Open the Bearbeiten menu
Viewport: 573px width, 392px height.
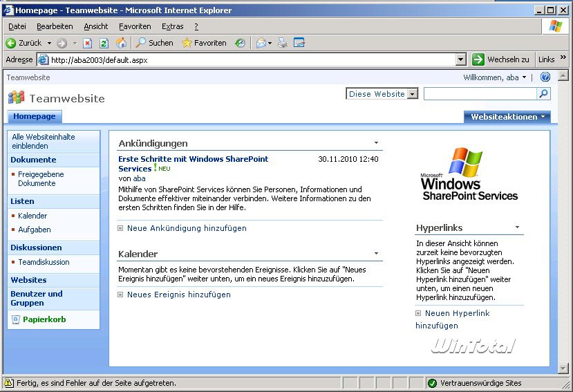tap(55, 26)
